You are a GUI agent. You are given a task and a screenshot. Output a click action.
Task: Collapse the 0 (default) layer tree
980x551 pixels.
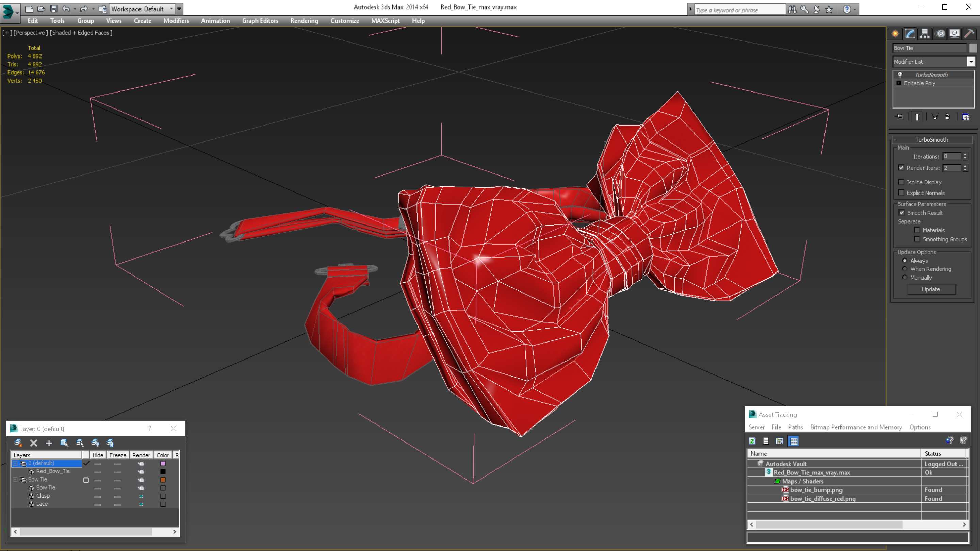click(15, 463)
